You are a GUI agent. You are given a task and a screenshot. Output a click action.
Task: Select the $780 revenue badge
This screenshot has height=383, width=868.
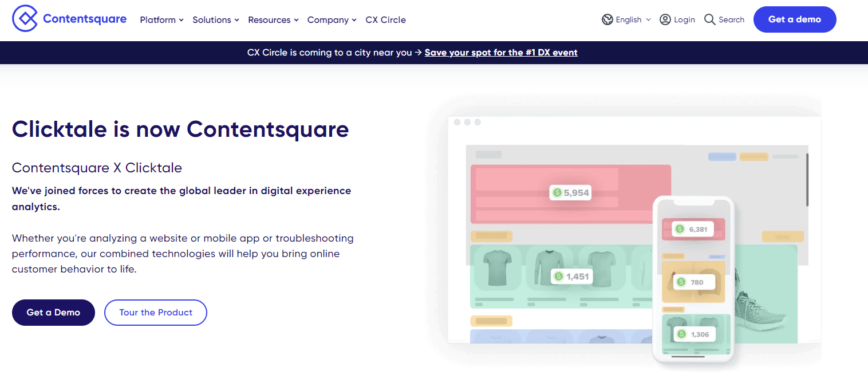click(693, 282)
